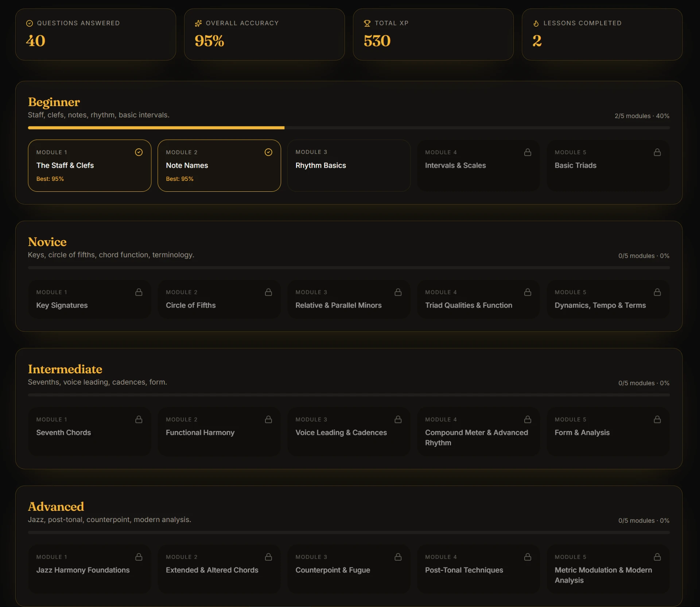Click the Advanced level progress bar

pyautogui.click(x=349, y=533)
